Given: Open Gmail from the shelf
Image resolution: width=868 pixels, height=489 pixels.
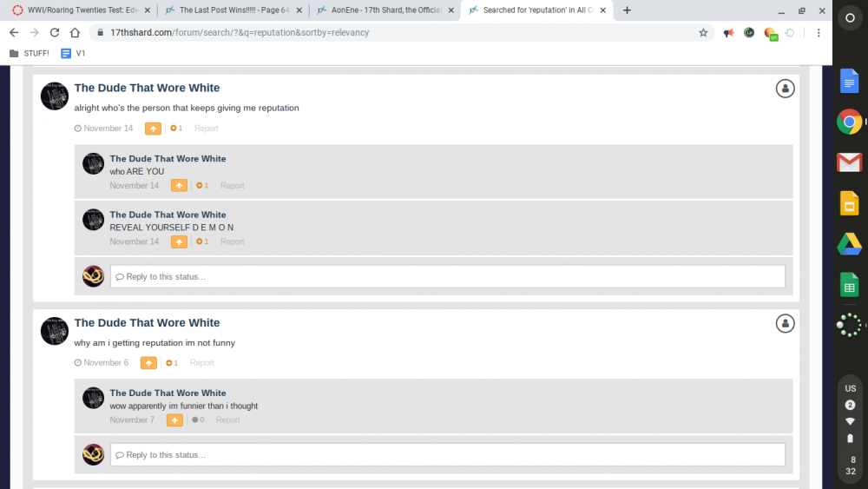Looking at the screenshot, I should 849,162.
